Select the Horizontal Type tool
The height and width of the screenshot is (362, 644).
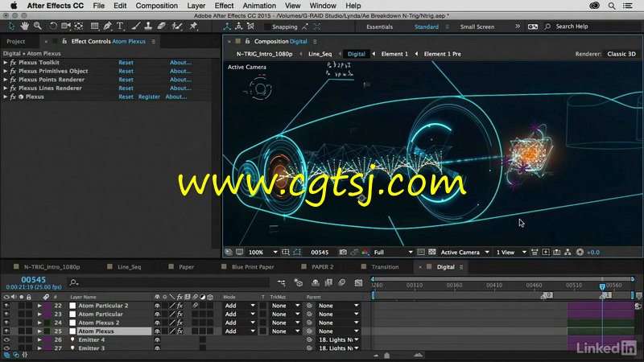click(120, 27)
